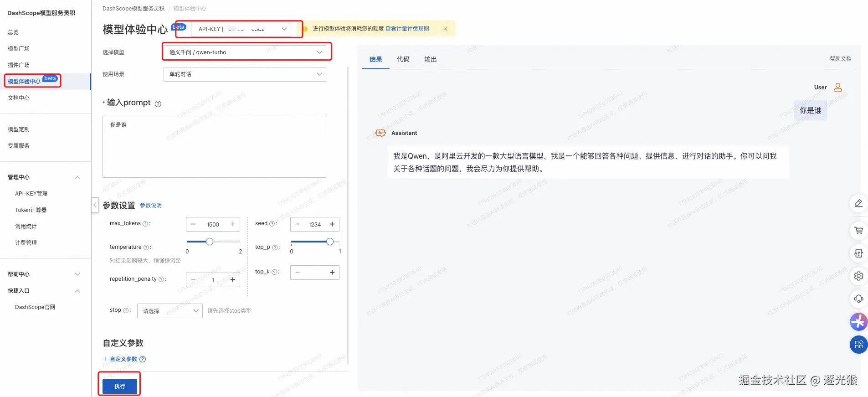
Task: Decrease max_tokens with the minus button
Action: click(193, 224)
